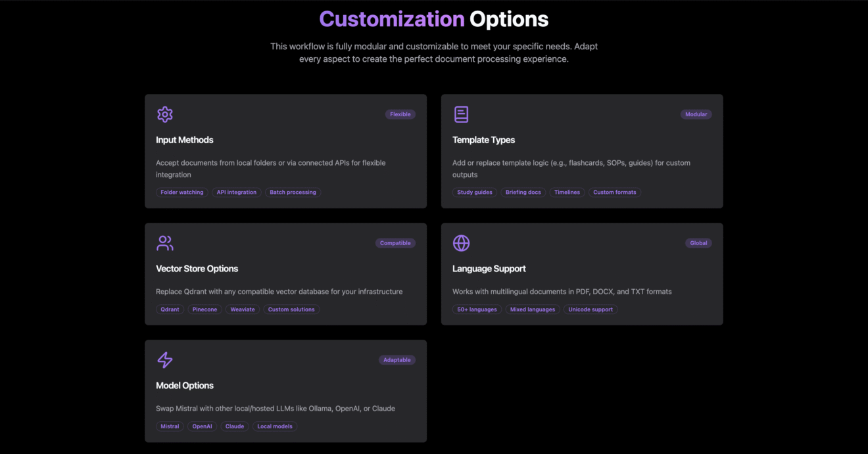Select the API integration tag
The width and height of the screenshot is (868, 454).
237,193
